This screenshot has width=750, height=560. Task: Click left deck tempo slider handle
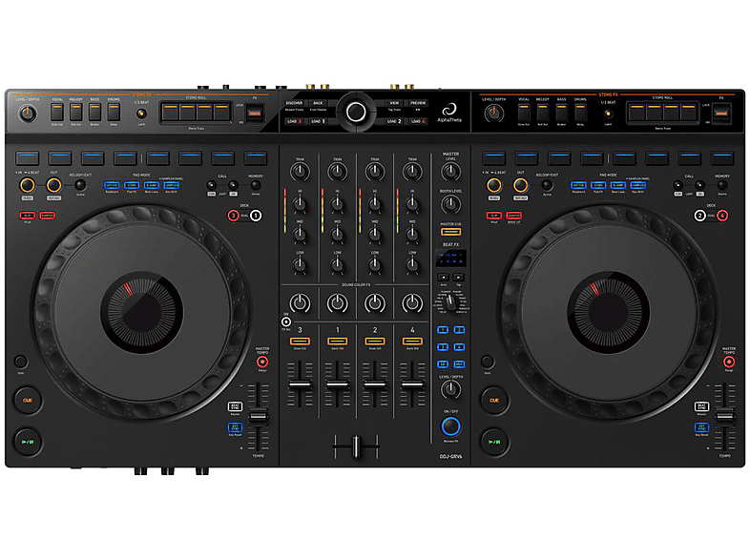259,417
